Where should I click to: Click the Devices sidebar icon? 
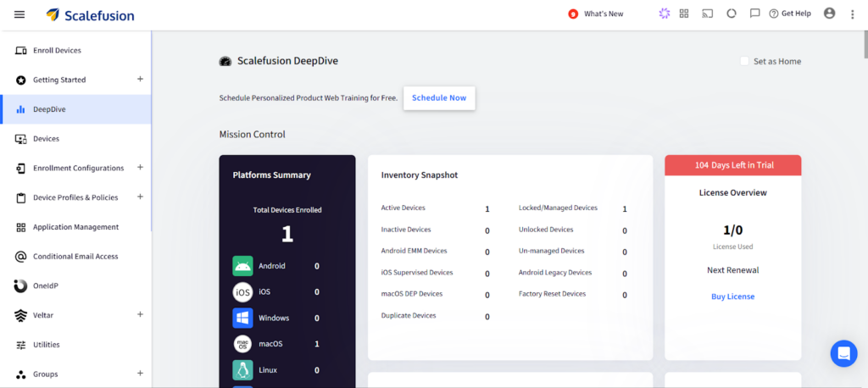(21, 139)
